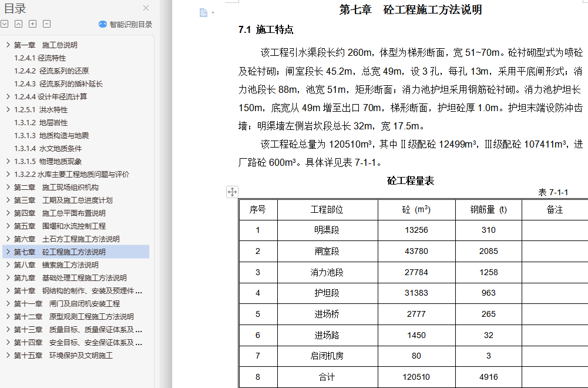Expand chevron beside 第三章 工期及施工总进度计划

click(x=8, y=200)
